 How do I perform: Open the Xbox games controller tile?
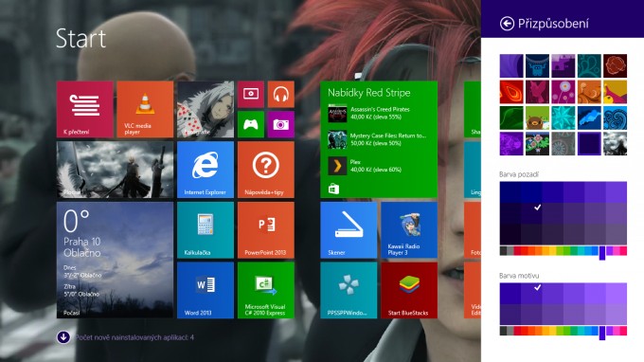[251, 124]
